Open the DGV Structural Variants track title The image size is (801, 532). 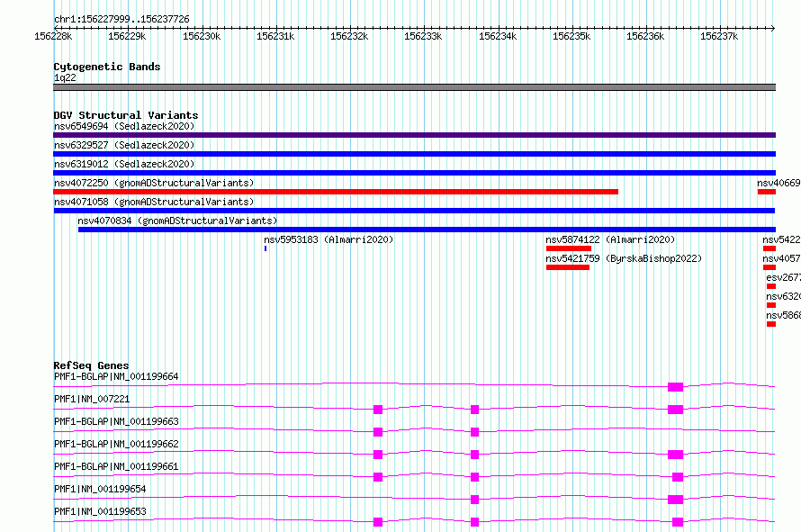click(126, 115)
